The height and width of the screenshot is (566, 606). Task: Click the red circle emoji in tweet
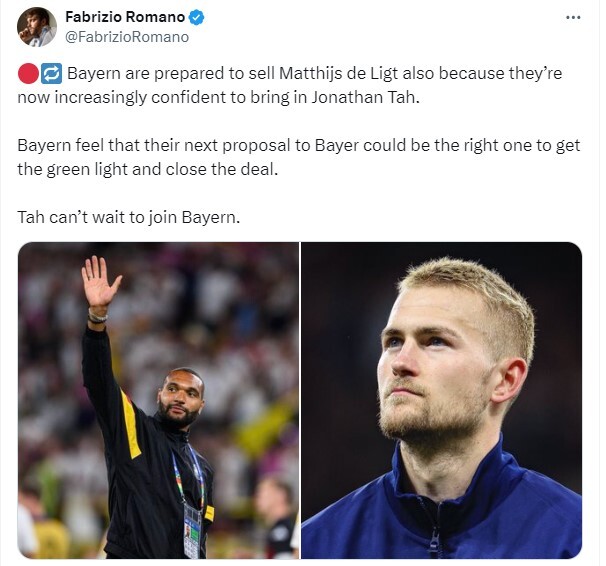pyautogui.click(x=28, y=74)
